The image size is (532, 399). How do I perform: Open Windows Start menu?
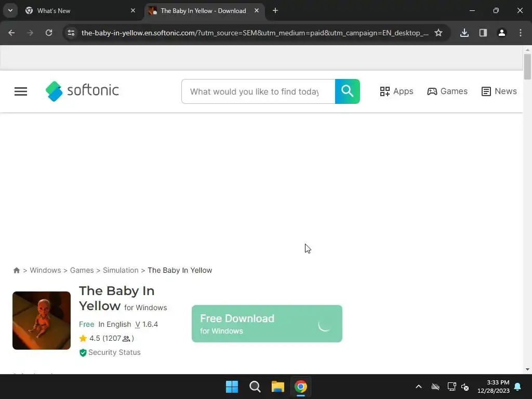(232, 387)
